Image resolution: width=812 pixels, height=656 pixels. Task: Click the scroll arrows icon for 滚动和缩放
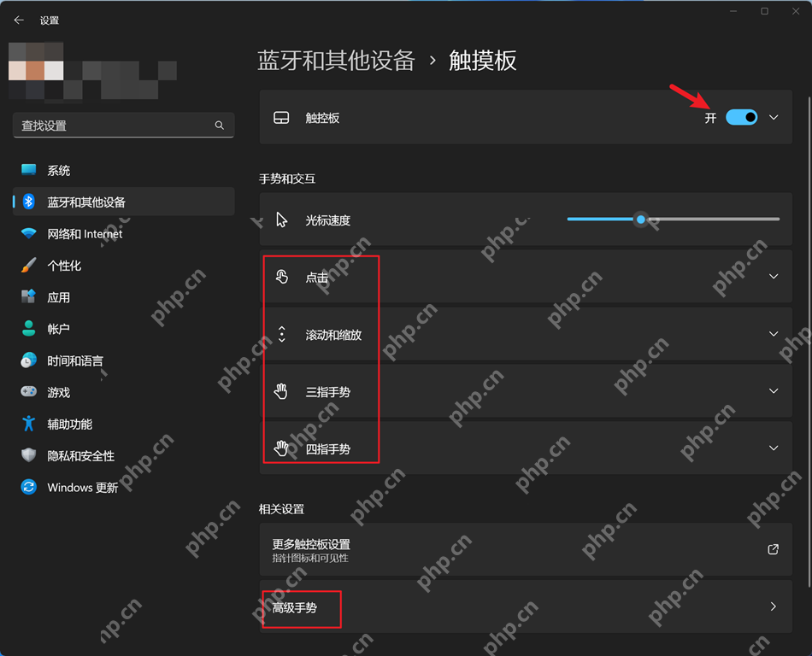click(x=282, y=334)
